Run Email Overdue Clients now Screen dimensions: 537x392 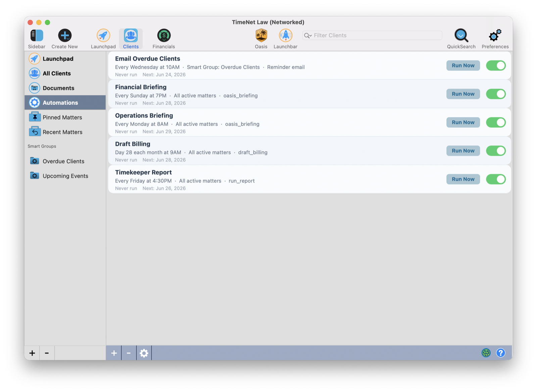click(463, 65)
